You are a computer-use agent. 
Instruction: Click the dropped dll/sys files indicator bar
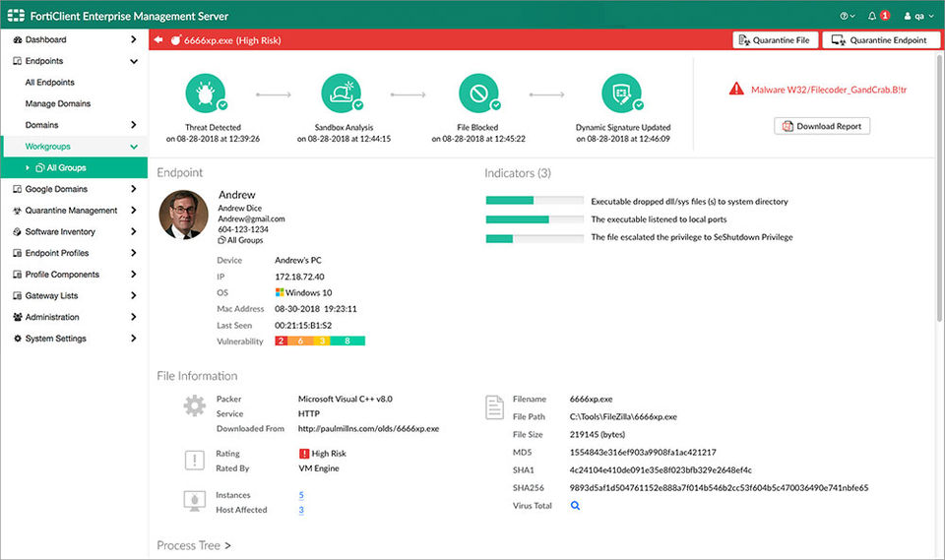[535, 201]
